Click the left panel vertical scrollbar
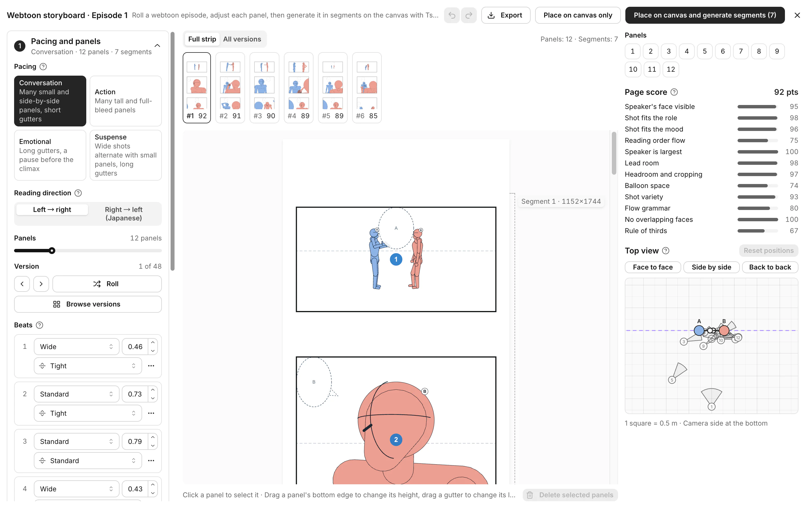This screenshot has height=508, width=812. click(x=173, y=151)
